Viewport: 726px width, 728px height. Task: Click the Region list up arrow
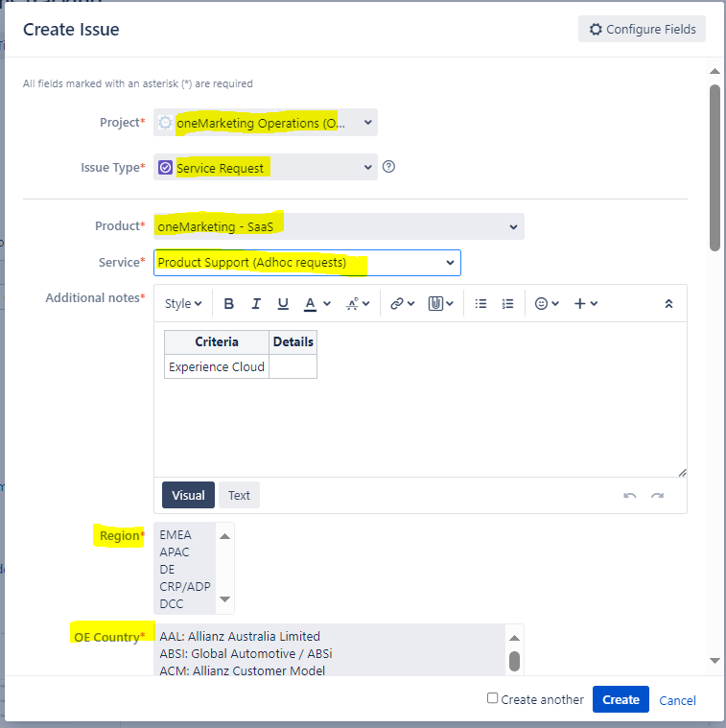pos(224,536)
